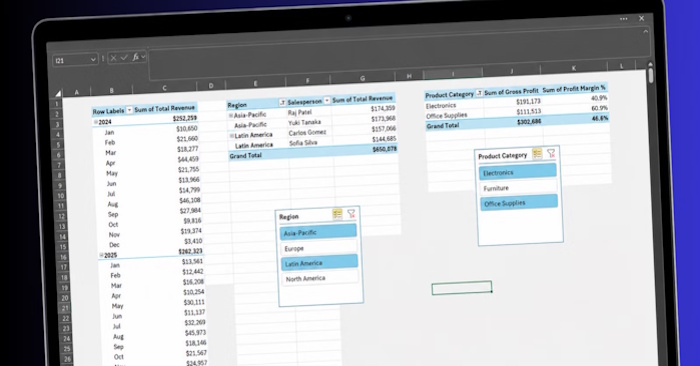Enable multi-select on Product Category slicer

pos(537,154)
